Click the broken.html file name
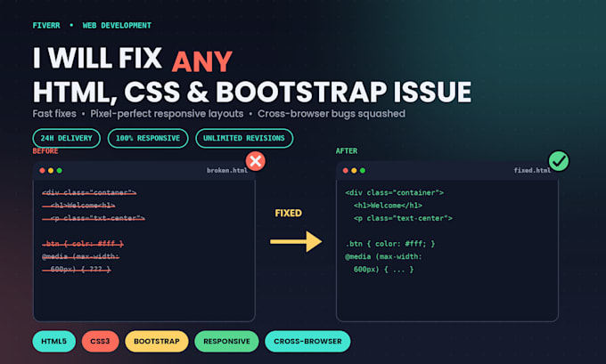This screenshot has height=364, width=606. click(227, 170)
